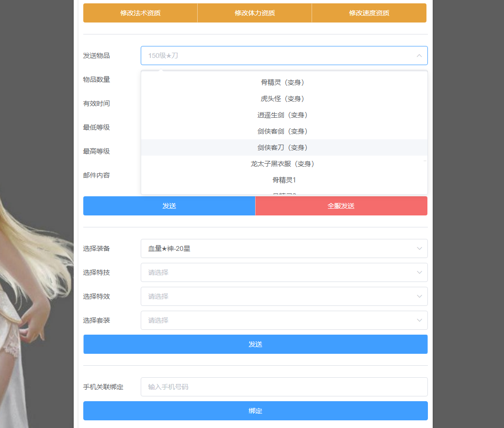The image size is (504, 428).
Task: Select 骨精灵1 in the dropdown list
Action: 283,180
